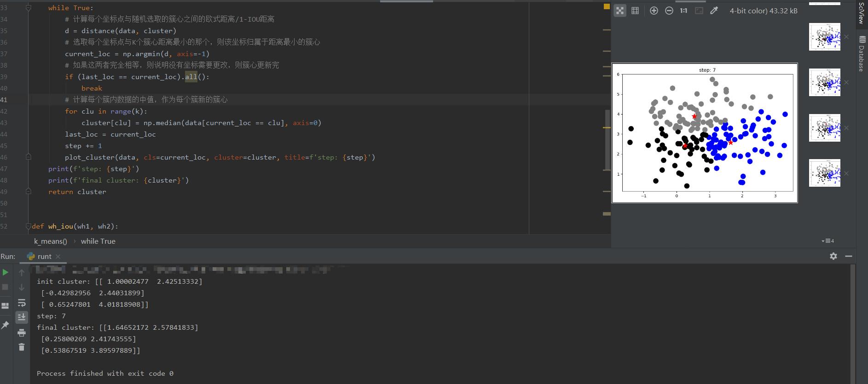The image size is (868, 384).
Task: Close the second full plot thumbnail
Action: [x=846, y=82]
